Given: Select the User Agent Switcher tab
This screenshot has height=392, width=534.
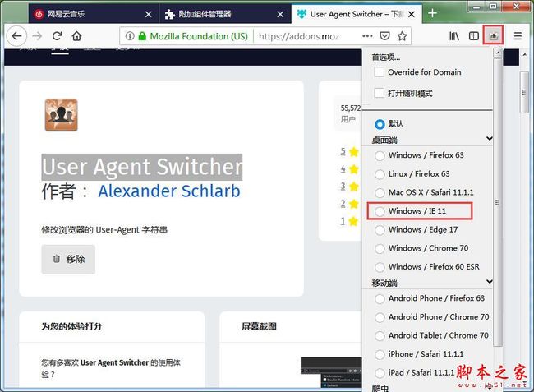Looking at the screenshot, I should (357, 14).
